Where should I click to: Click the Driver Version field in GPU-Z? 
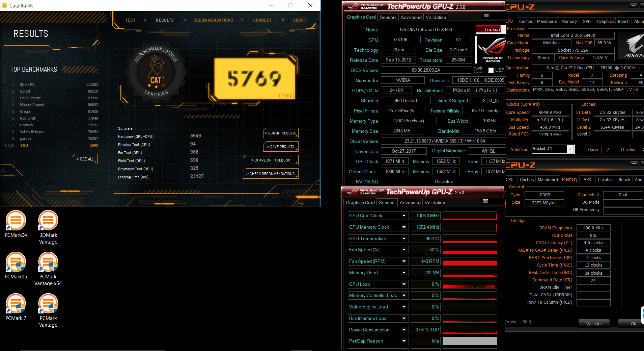click(x=444, y=141)
